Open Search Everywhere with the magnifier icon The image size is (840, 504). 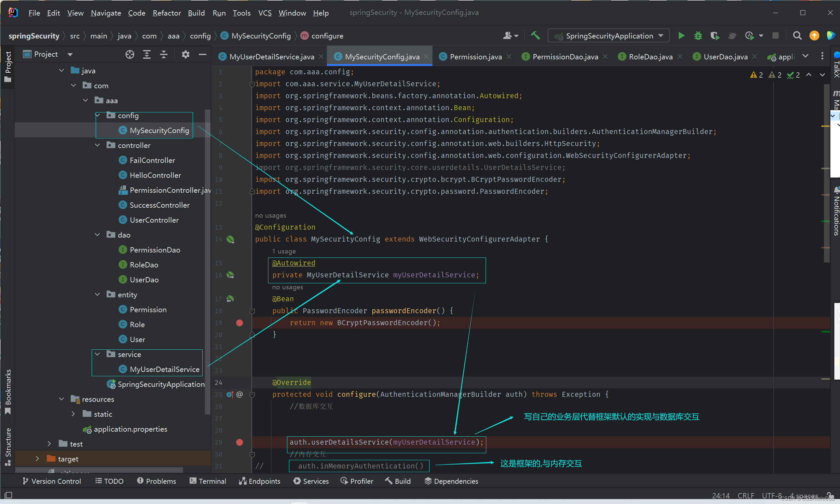click(797, 35)
